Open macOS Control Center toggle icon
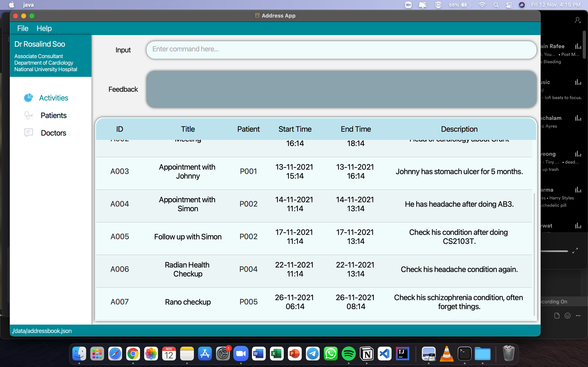588x367 pixels. [509, 5]
